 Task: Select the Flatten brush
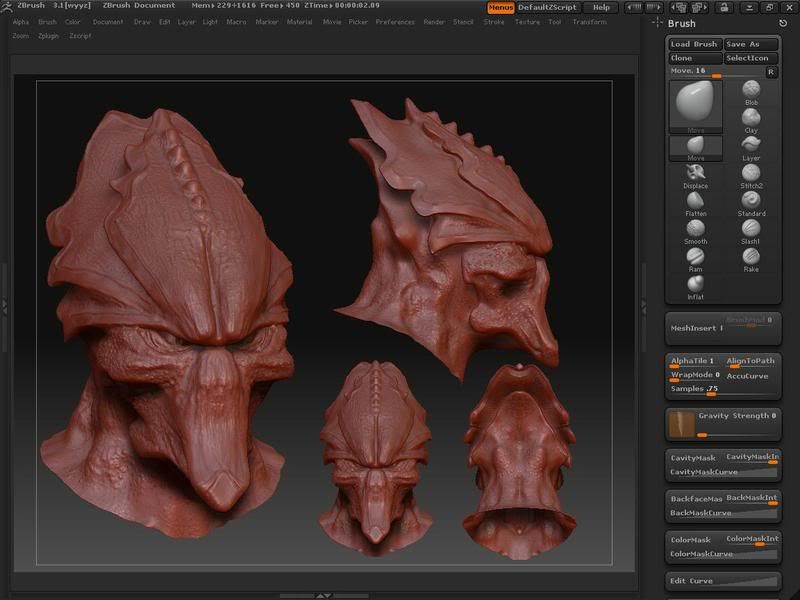[x=695, y=201]
